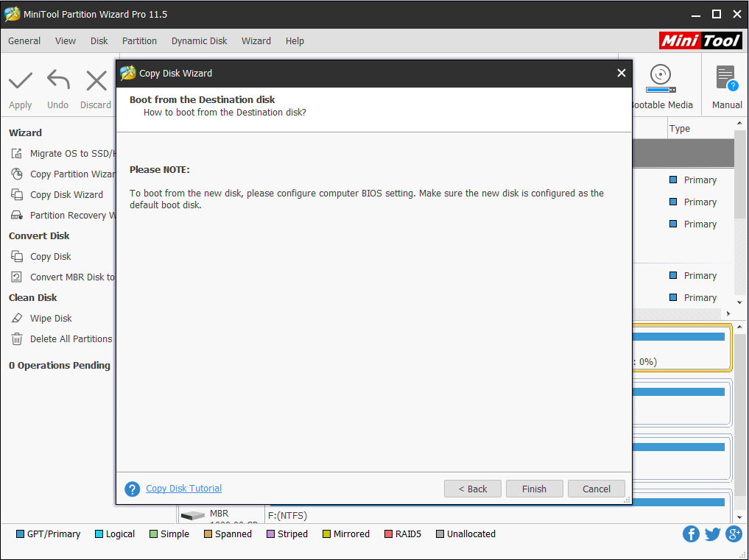The width and height of the screenshot is (749, 560).
Task: Click partition list scroll-up arrow
Action: 739,123
